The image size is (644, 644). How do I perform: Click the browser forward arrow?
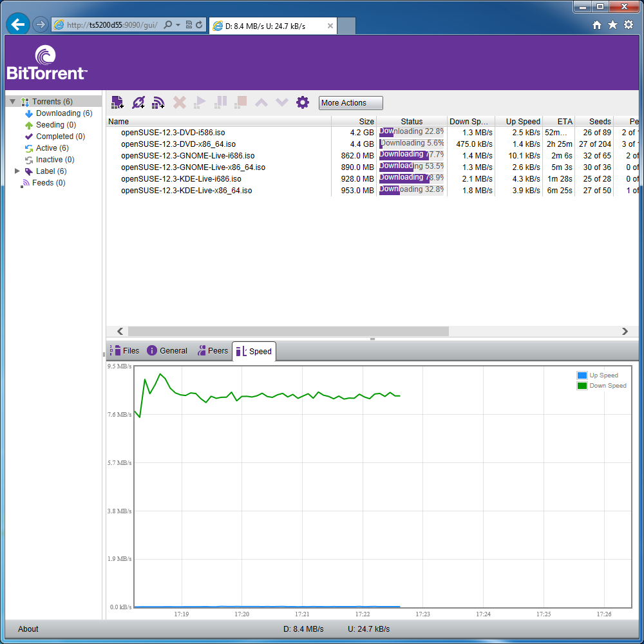tap(40, 24)
